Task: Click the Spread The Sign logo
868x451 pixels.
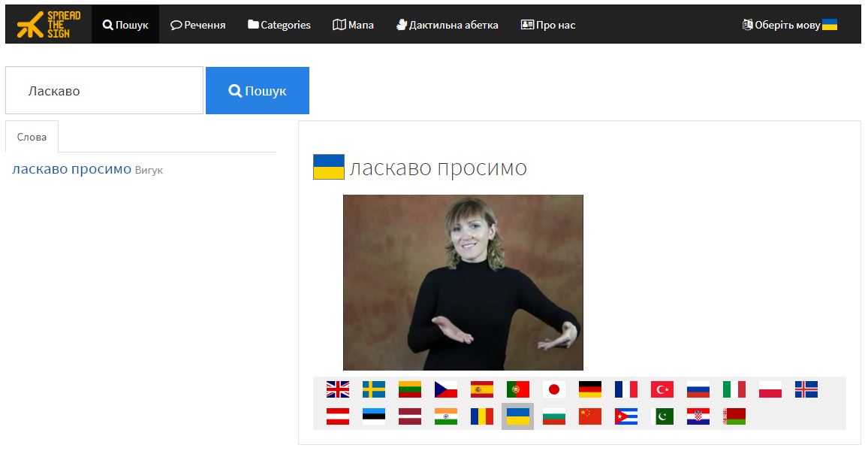Action: [x=48, y=24]
